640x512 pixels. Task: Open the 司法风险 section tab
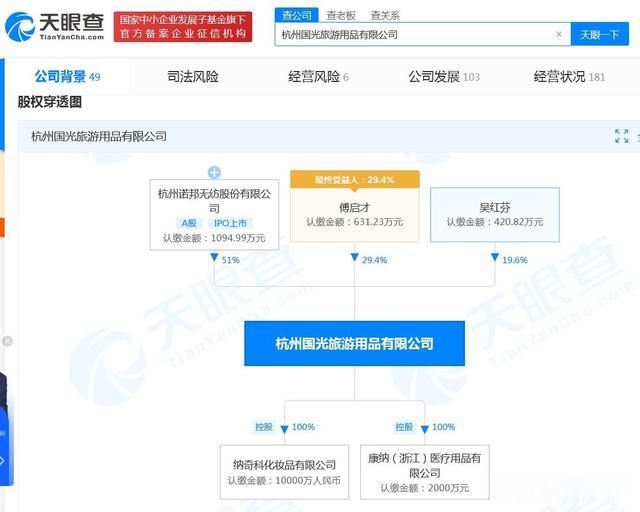[193, 76]
